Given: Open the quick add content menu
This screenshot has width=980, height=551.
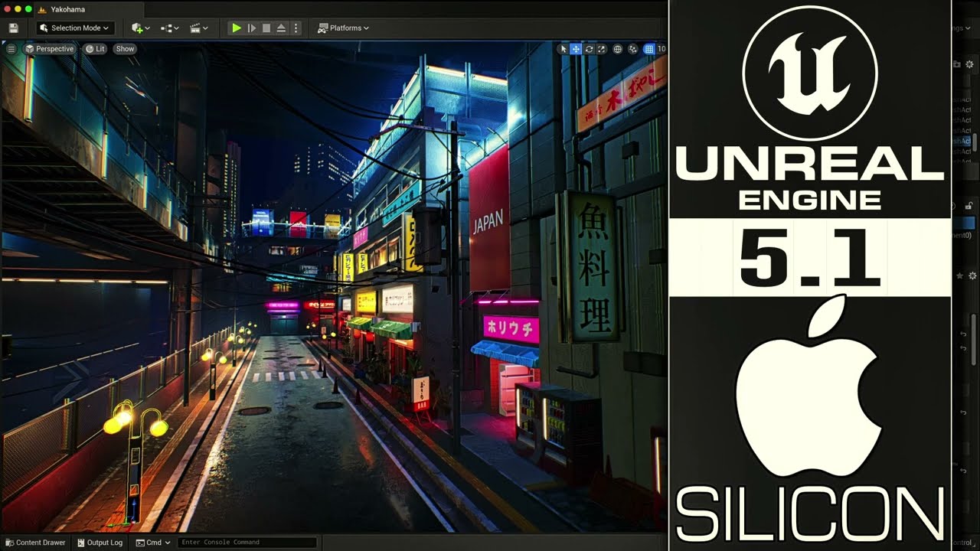Looking at the screenshot, I should 140,28.
